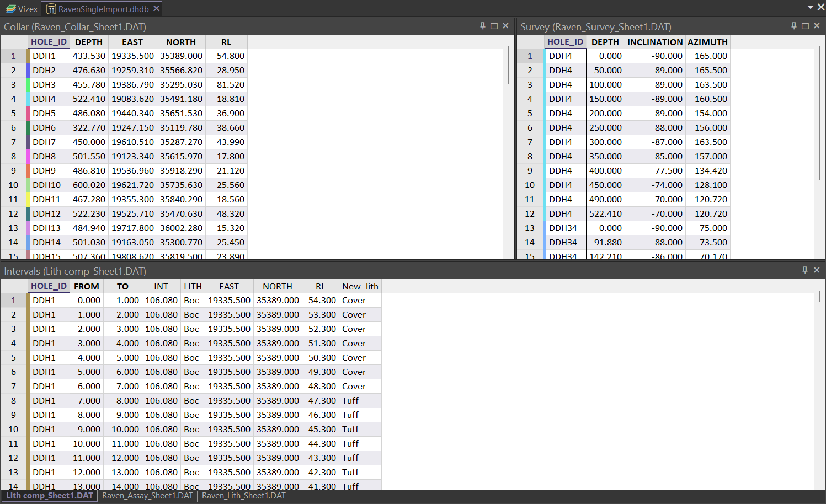Viewport: 826px width, 504px height.
Task: Open the Raven_Assay_Sheet1.DAT tab
Action: 147,496
